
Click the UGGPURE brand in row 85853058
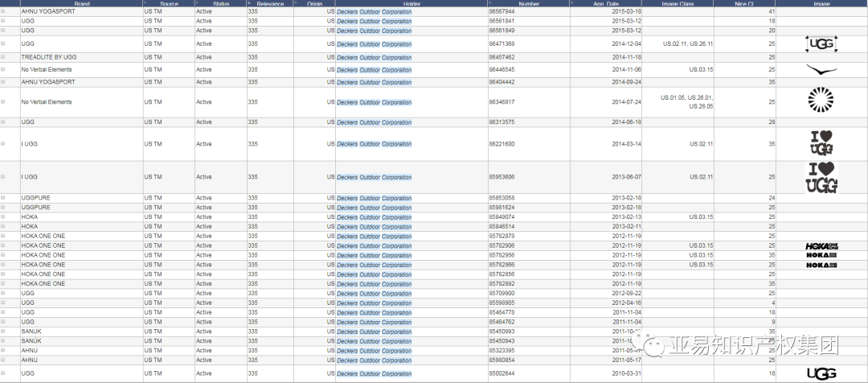click(x=35, y=197)
